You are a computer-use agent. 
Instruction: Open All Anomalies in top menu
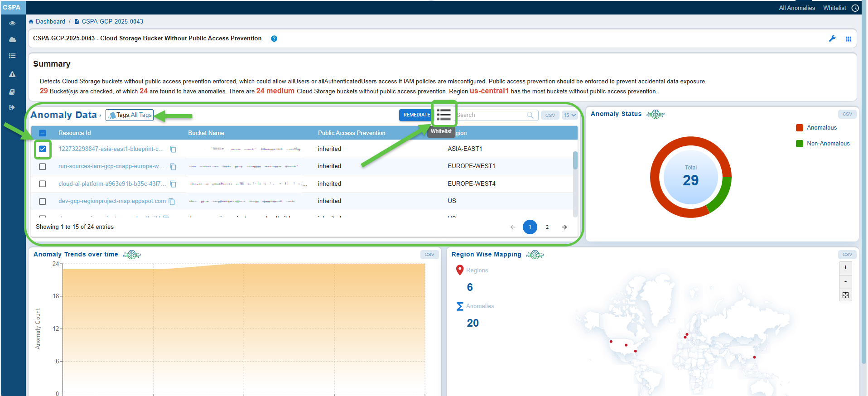[x=796, y=8]
